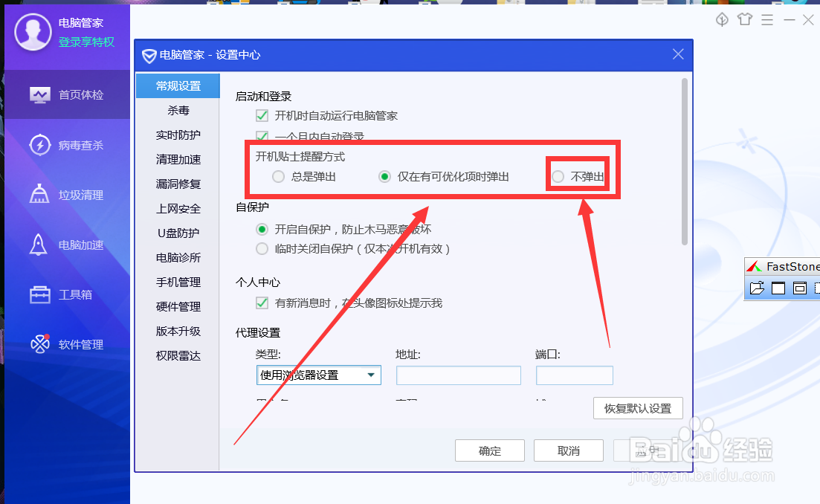Close the 设置中心 dialog
This screenshot has width=820, height=504.
click(x=678, y=54)
